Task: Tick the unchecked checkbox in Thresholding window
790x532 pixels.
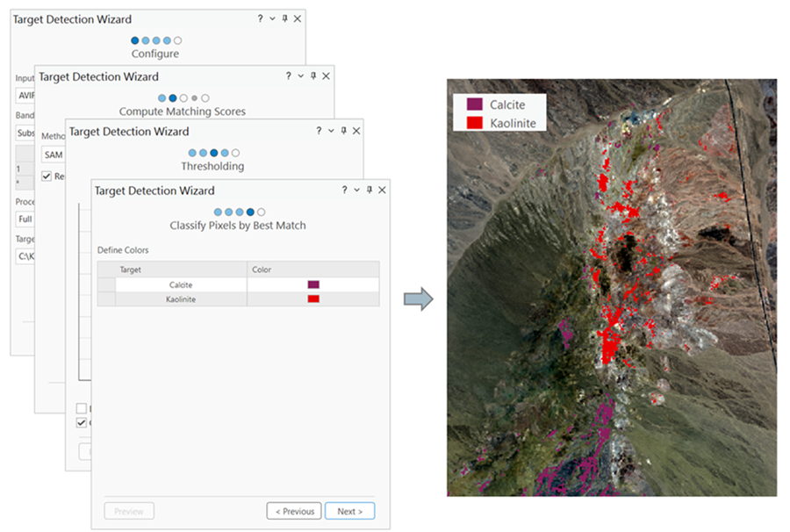Action: click(x=81, y=407)
